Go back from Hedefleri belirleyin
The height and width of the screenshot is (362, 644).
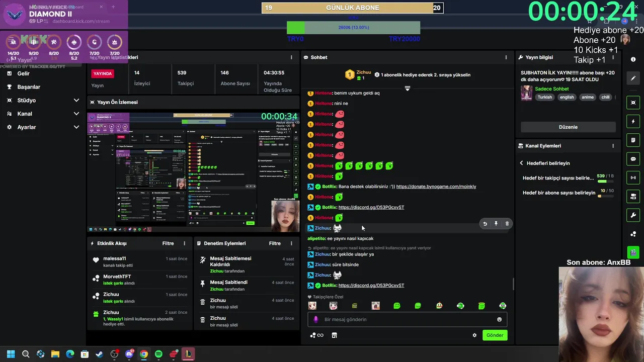[x=522, y=163]
